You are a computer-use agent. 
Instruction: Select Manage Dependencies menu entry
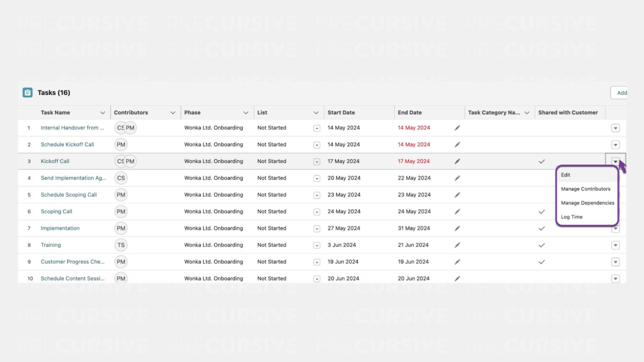click(587, 203)
